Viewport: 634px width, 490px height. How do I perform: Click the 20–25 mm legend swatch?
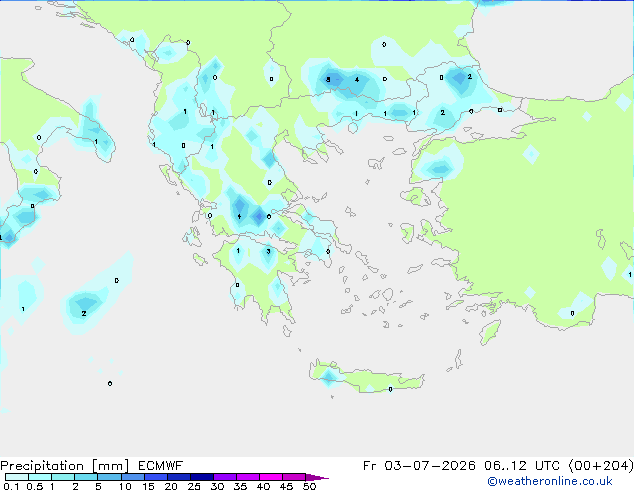(178, 477)
